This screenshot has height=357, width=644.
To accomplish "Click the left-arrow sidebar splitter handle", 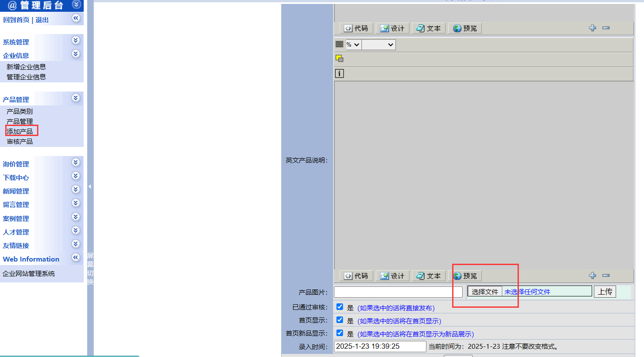I will click(x=90, y=187).
